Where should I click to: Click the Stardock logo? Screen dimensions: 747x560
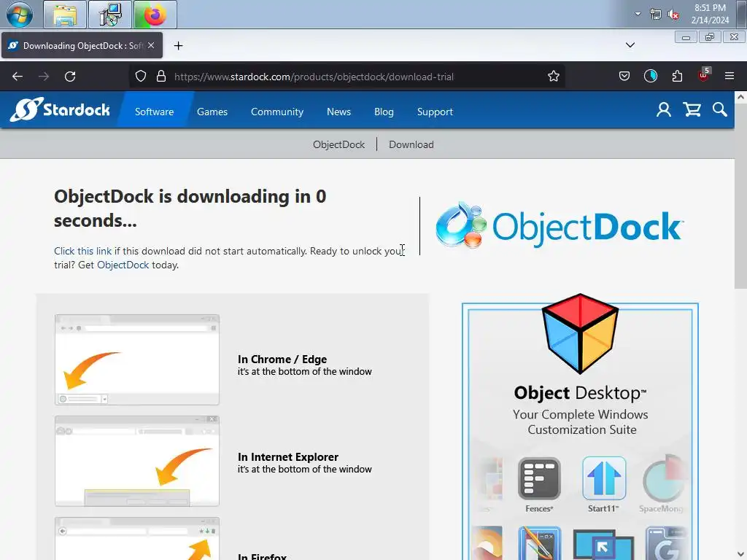click(60, 109)
